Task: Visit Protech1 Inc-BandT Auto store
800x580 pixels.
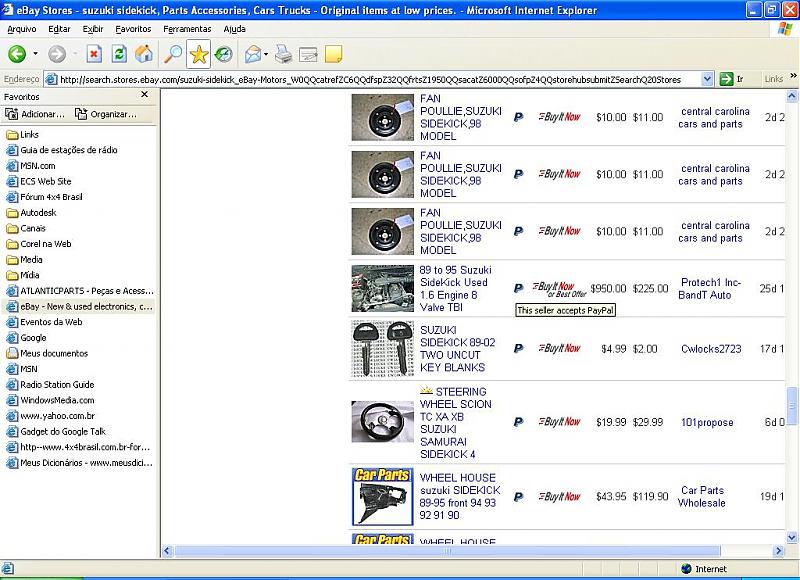Action: [709, 289]
